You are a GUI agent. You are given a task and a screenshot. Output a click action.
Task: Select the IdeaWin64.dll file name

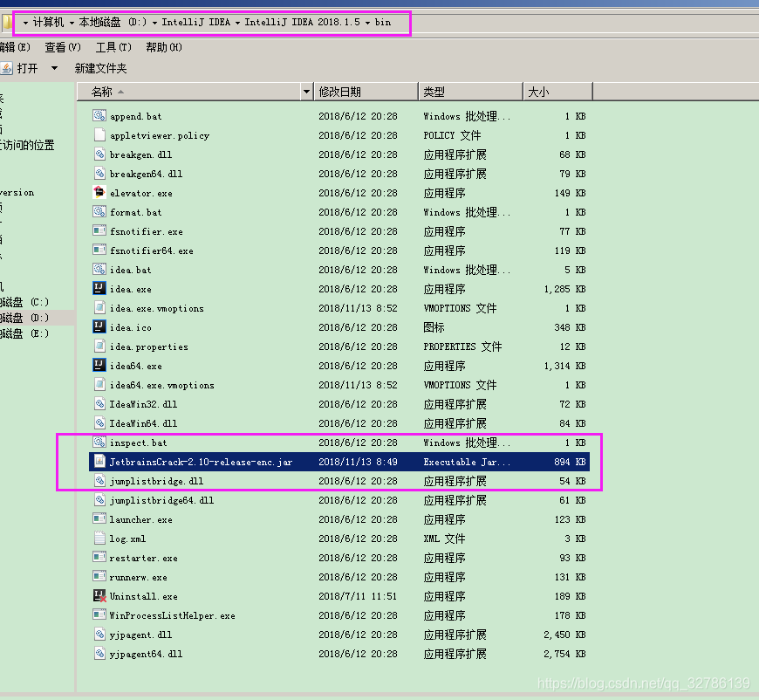coord(143,423)
